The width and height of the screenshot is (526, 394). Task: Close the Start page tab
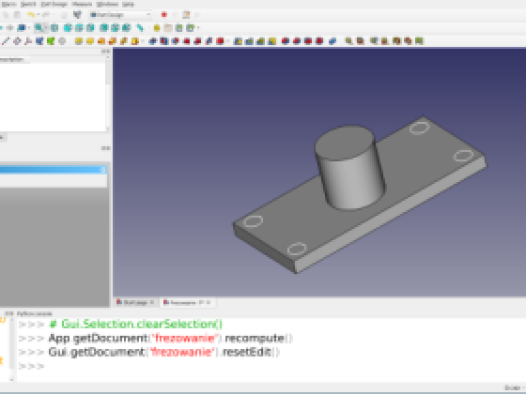coord(152,302)
